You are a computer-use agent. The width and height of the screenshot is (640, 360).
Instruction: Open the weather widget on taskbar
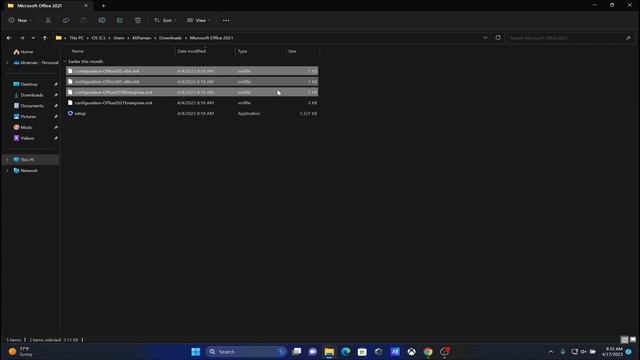(x=20, y=352)
